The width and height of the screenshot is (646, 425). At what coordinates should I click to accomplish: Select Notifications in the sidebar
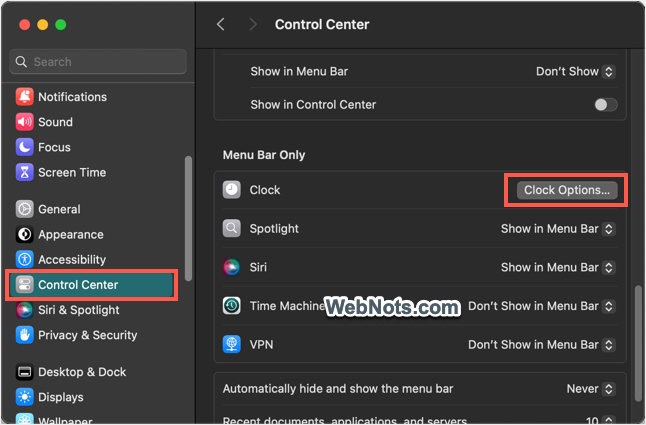[x=92, y=97]
